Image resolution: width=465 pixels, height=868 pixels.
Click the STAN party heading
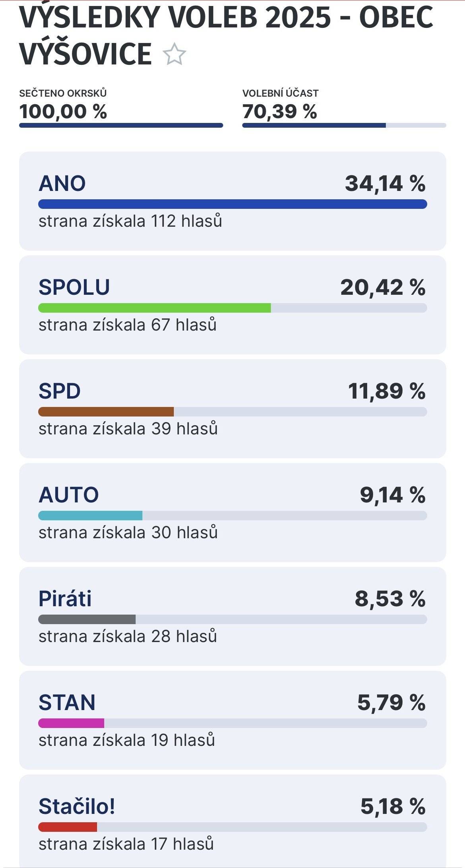(67, 703)
